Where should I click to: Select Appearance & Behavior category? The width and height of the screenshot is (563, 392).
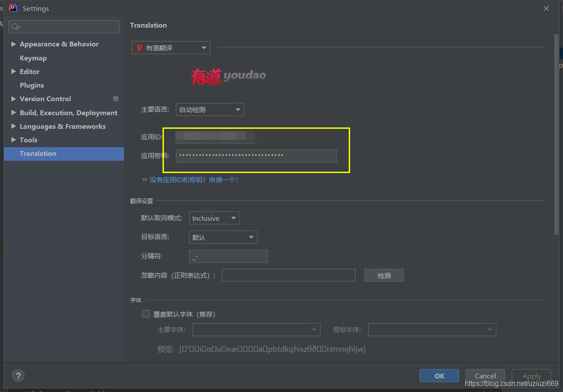pyautogui.click(x=59, y=44)
